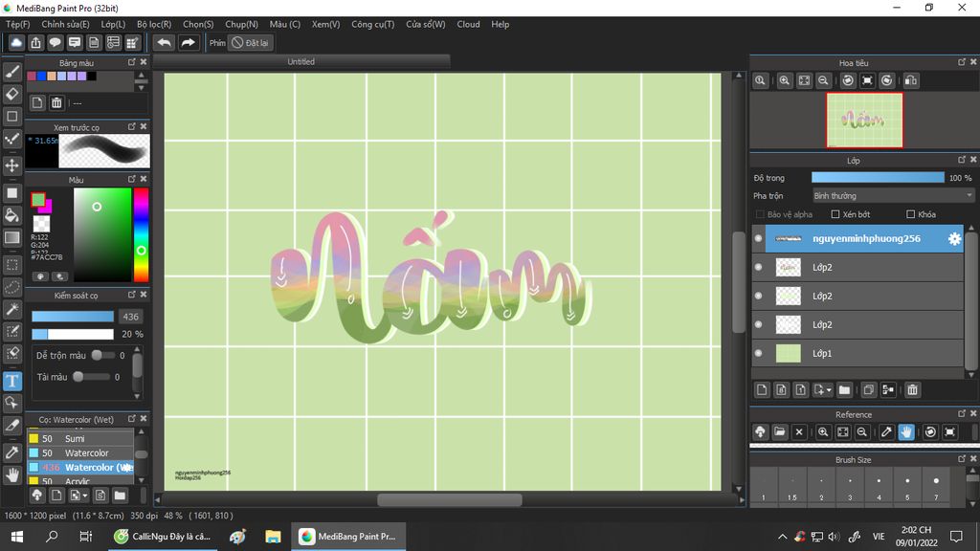
Task: Open the Pha trộn blend mode dropdown
Action: point(893,195)
